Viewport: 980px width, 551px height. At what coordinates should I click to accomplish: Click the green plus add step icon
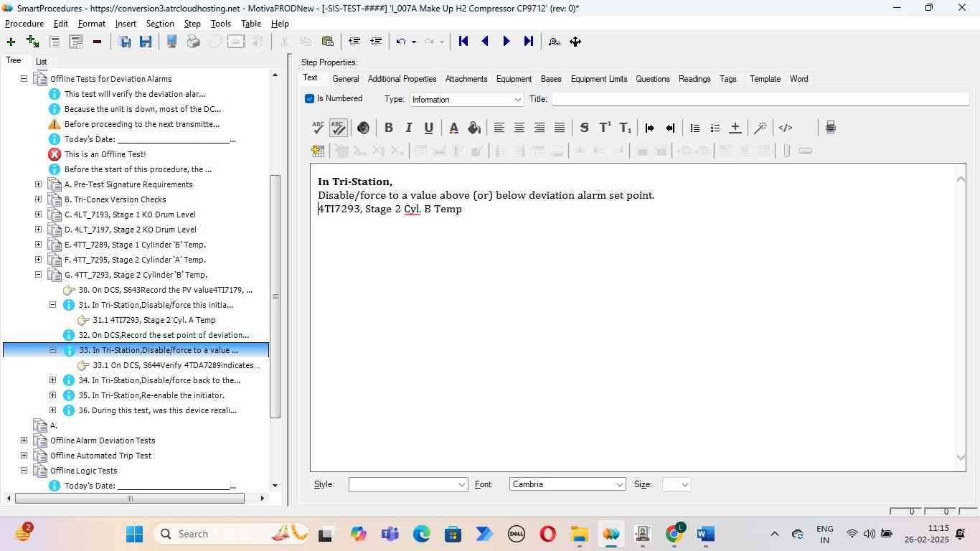point(11,42)
